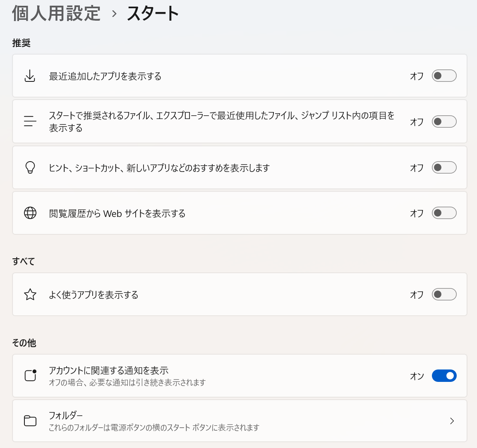Click 最近追加したアプリを表示する label text
The width and height of the screenshot is (477, 448).
(x=105, y=76)
